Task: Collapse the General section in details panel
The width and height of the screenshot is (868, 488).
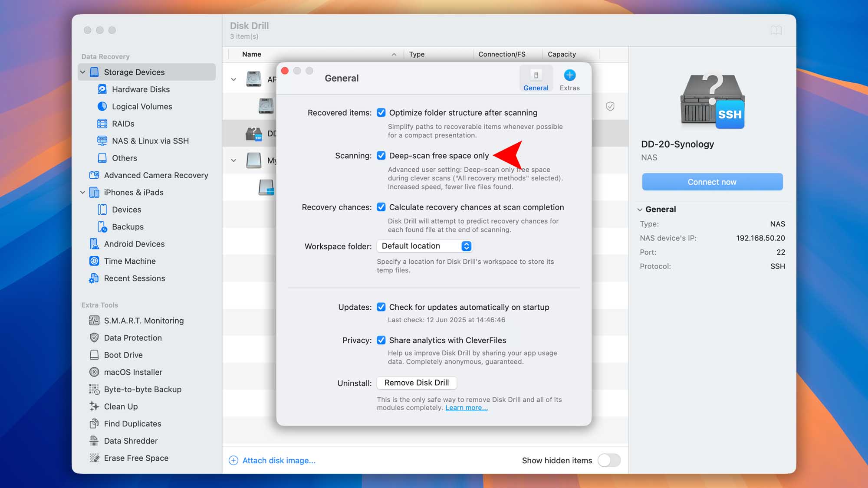Action: [x=640, y=210]
